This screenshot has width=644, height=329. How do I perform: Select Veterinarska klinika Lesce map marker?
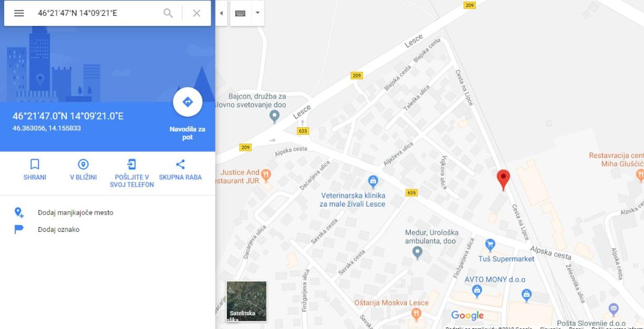[373, 182]
